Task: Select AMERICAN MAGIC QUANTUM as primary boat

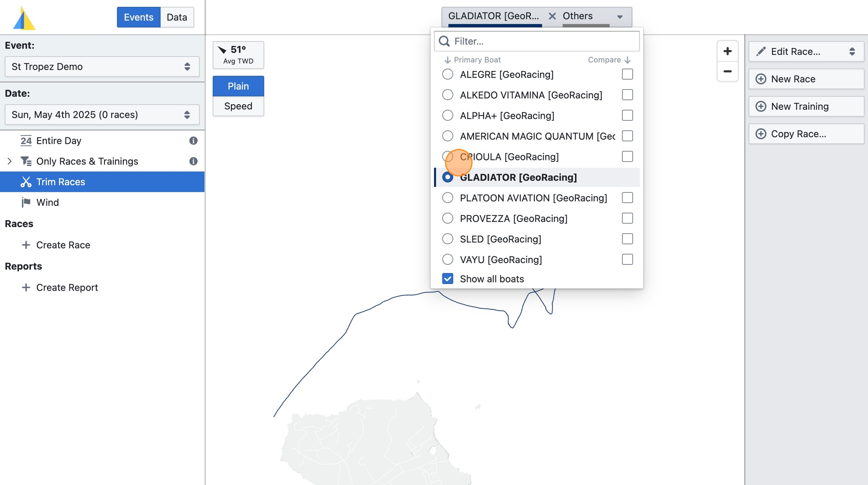Action: 448,136
